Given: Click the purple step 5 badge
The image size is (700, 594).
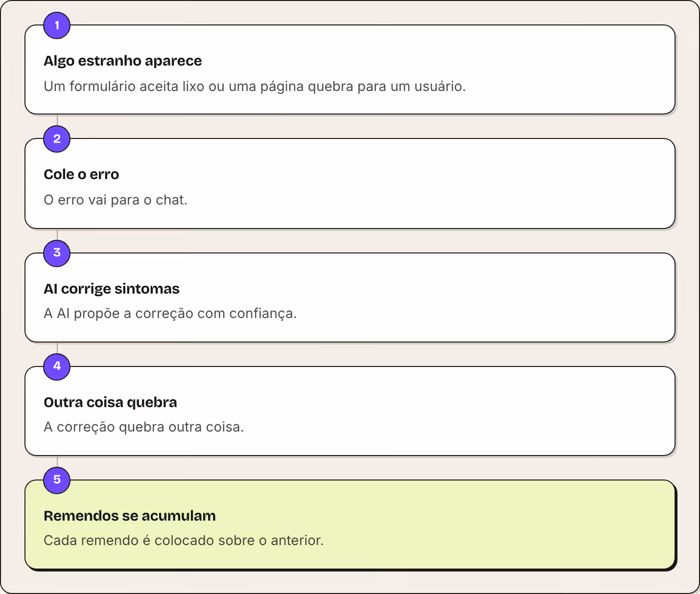Looking at the screenshot, I should (x=57, y=480).
